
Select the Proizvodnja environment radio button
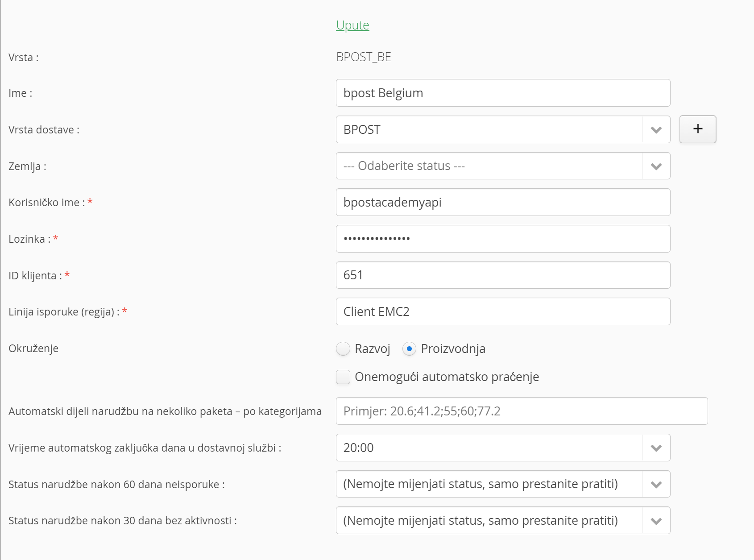click(409, 348)
